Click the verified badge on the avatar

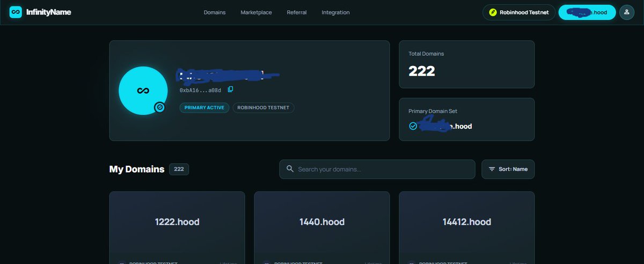[x=159, y=108]
